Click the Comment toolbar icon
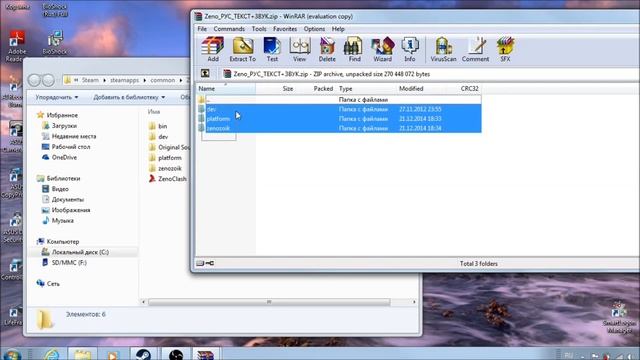The width and height of the screenshot is (640, 360). (475, 49)
